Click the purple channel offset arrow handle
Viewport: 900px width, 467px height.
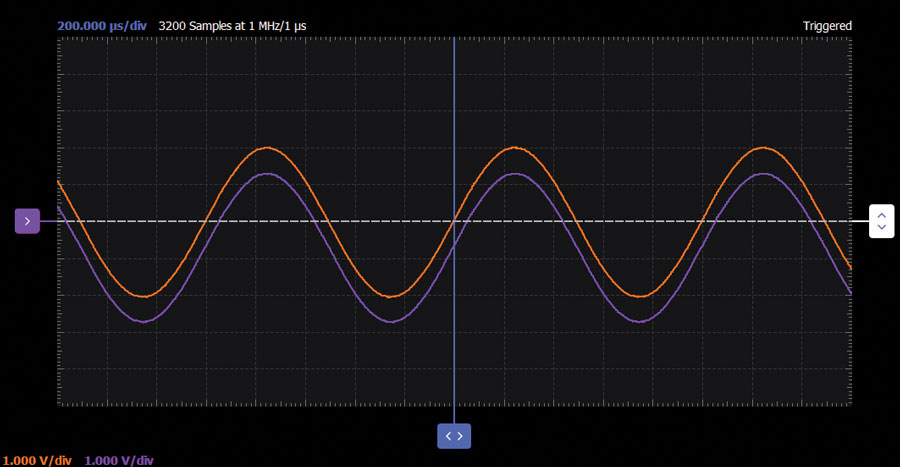[26, 220]
